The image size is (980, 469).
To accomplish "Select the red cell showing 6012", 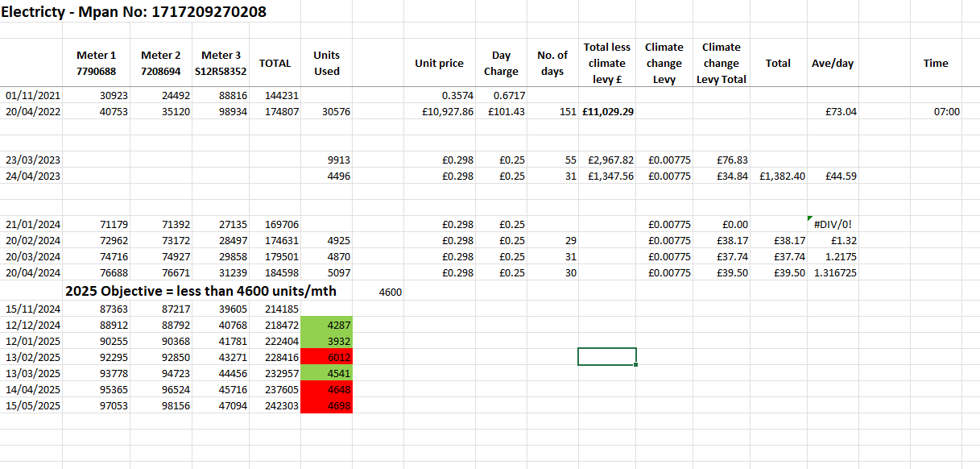I will coord(326,356).
